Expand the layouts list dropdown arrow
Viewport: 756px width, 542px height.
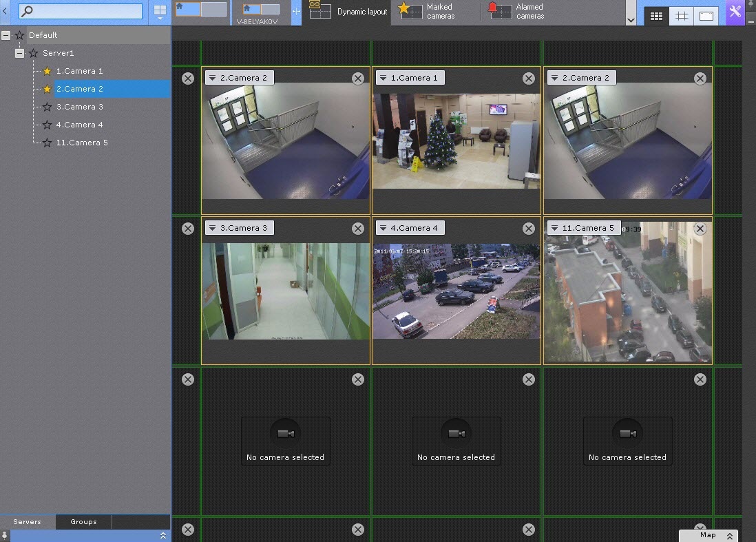[x=631, y=20]
